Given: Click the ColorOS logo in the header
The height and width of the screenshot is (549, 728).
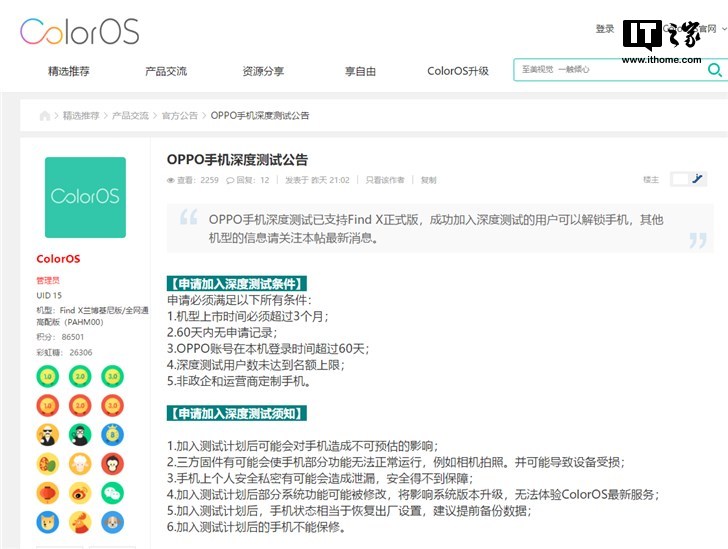Looking at the screenshot, I should tap(79, 32).
